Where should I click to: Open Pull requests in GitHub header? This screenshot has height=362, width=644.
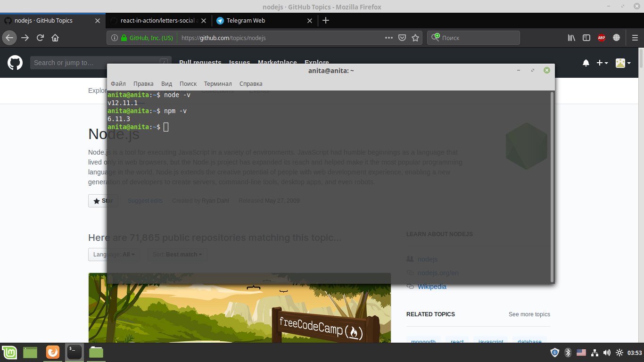(x=200, y=63)
